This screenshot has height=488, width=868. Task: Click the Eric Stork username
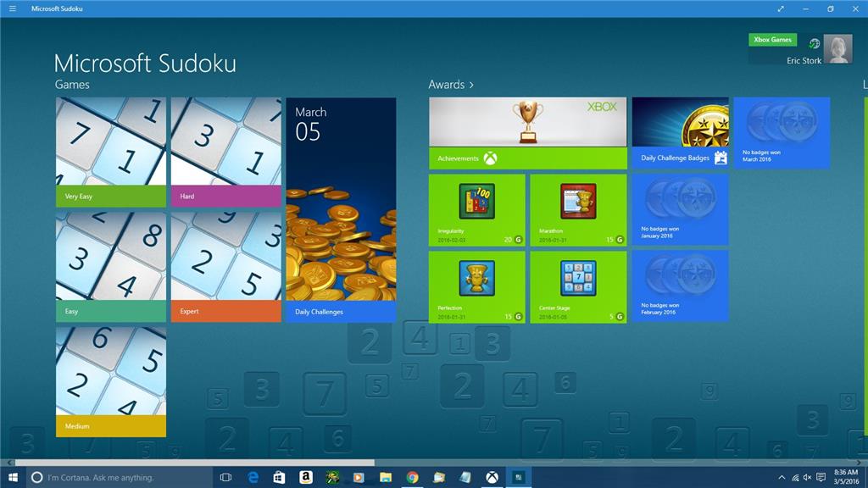coord(804,61)
